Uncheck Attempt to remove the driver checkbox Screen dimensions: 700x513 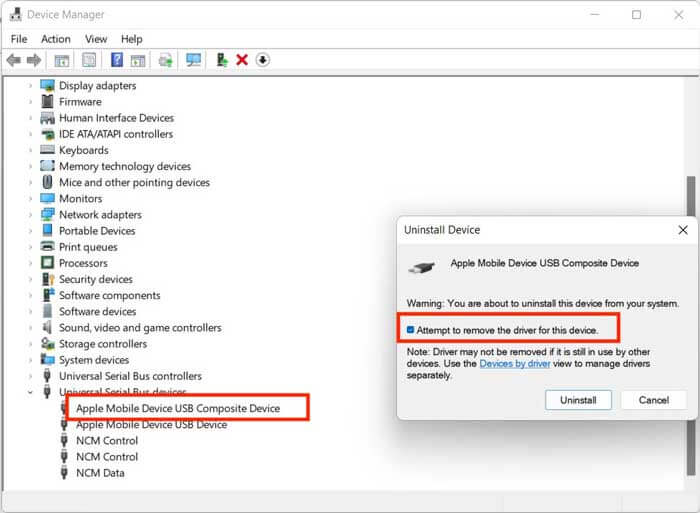click(410, 330)
